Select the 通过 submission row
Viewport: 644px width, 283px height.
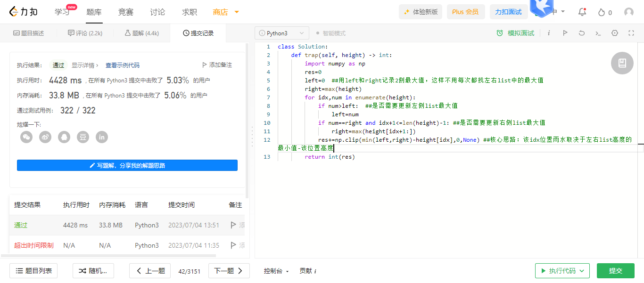pos(21,225)
